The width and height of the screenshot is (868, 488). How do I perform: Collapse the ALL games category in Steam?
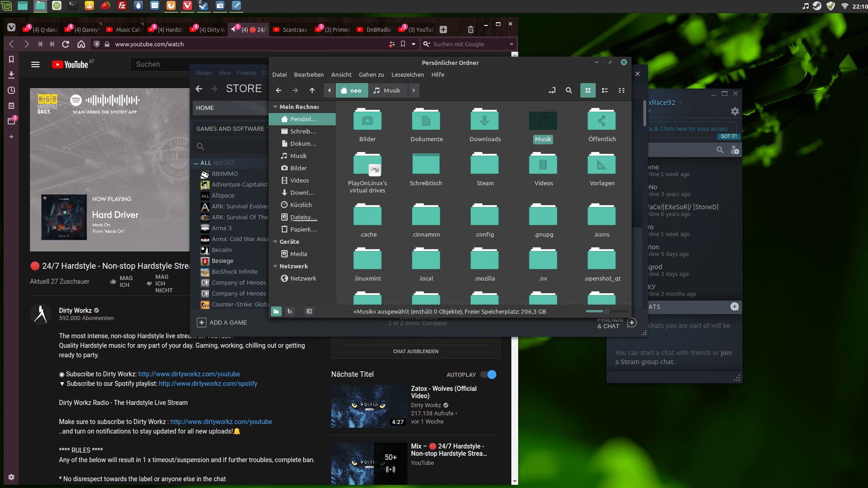[196, 163]
